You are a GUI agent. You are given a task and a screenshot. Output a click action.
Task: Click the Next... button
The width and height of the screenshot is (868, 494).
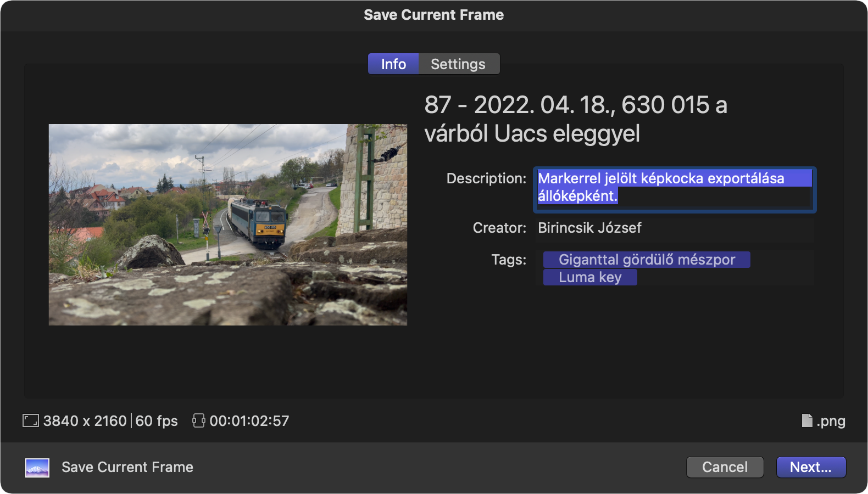(x=811, y=467)
